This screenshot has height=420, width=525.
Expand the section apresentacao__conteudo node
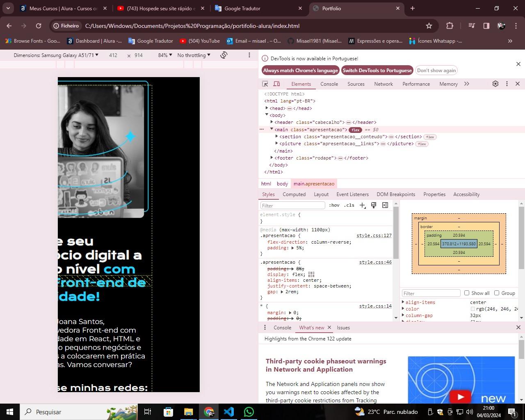click(x=276, y=136)
